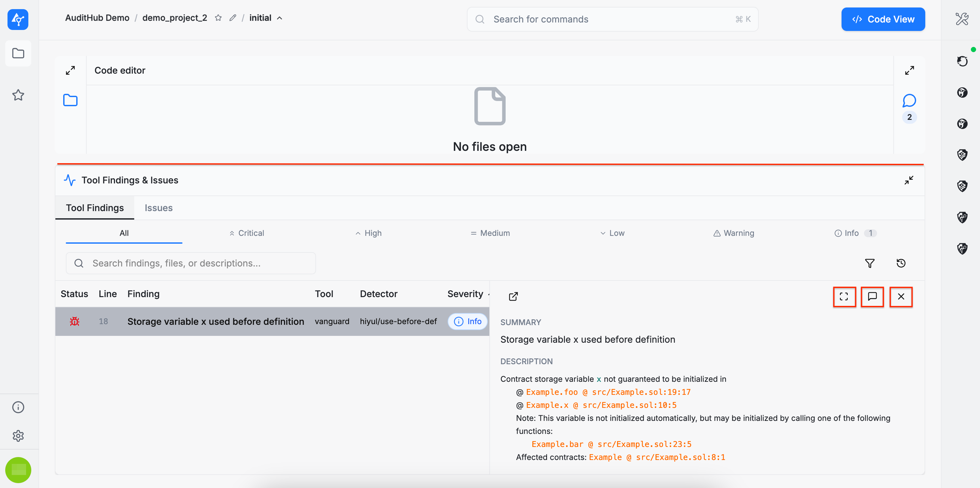Image resolution: width=980 pixels, height=488 pixels.
Task: Open comment icon in finding details
Action: click(872, 297)
